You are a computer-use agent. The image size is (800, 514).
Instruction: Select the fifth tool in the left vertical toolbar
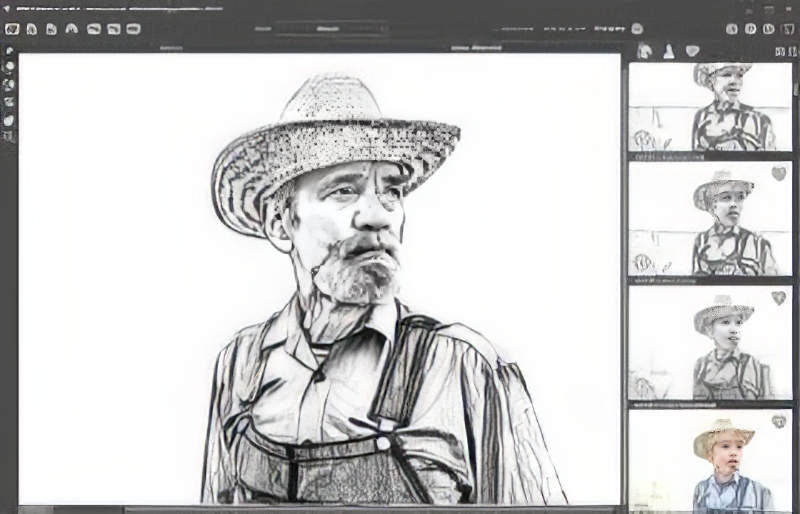(x=9, y=120)
